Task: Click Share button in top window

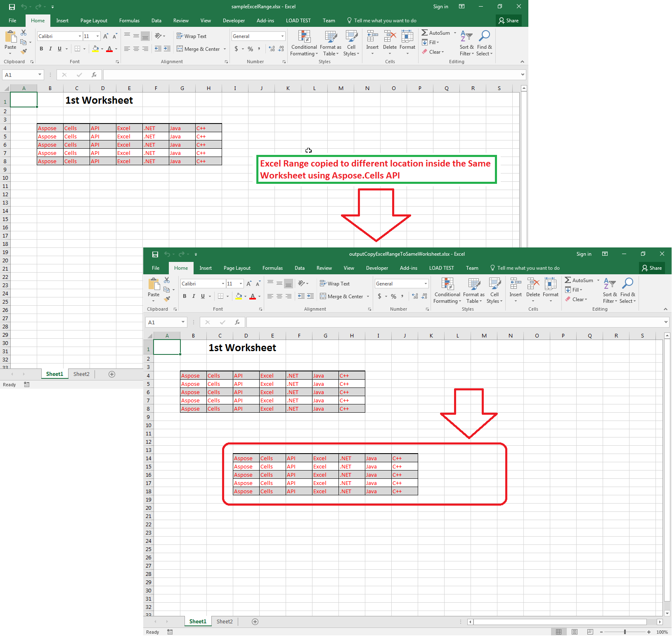Action: [509, 21]
